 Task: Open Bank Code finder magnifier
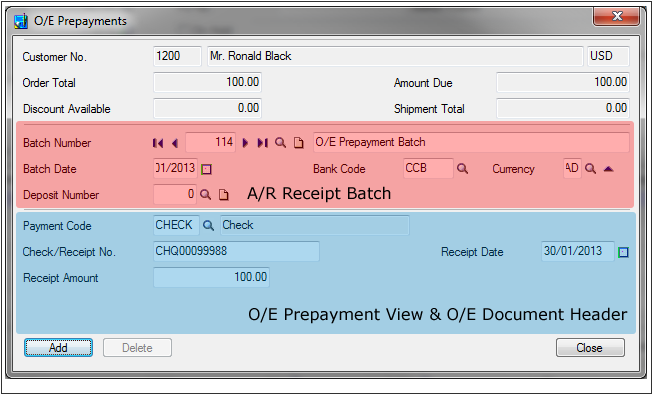(462, 169)
